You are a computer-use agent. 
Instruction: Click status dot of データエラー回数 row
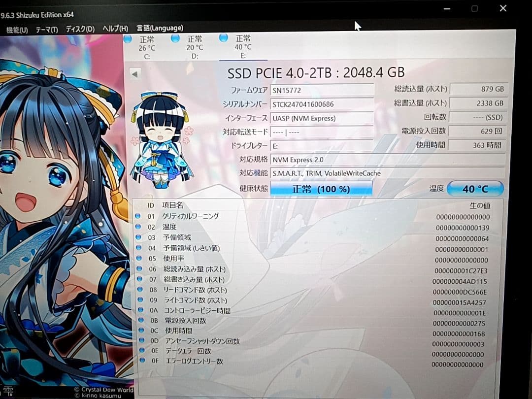142,350
